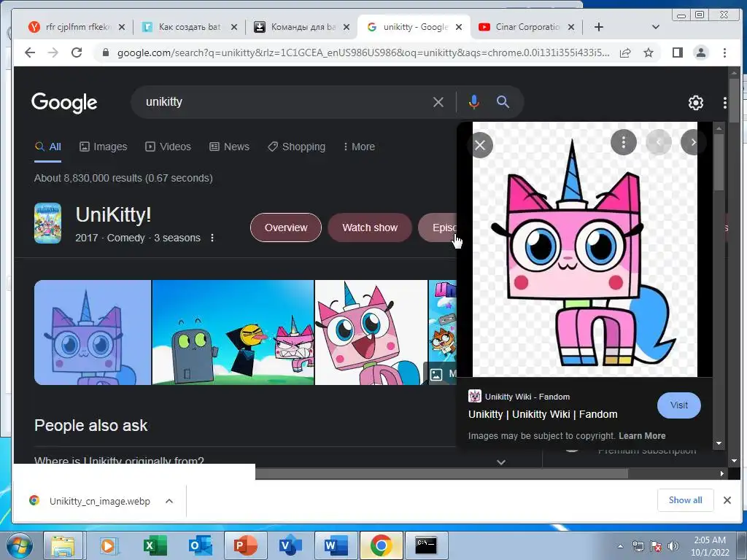The image size is (747, 560).
Task: Bookmark this page with the star icon
Action: pyautogui.click(x=649, y=52)
